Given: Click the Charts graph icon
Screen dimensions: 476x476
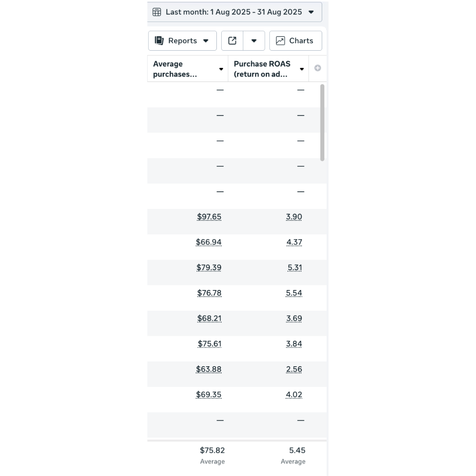Looking at the screenshot, I should (280, 41).
